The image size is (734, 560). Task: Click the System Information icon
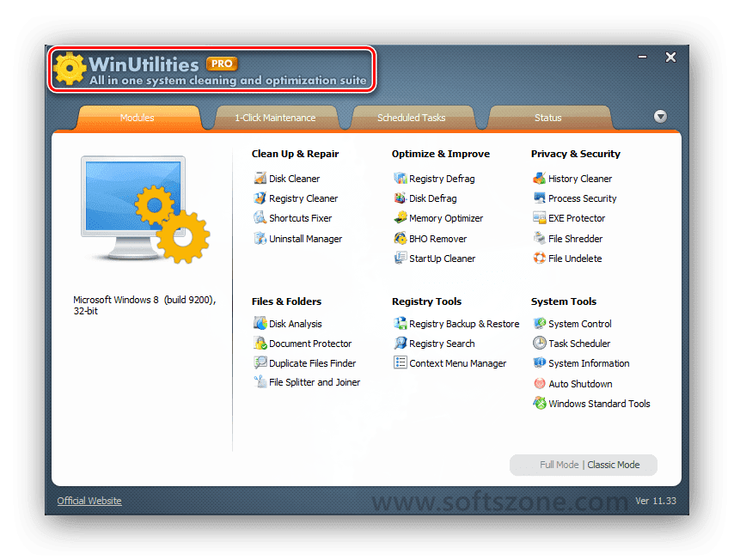click(x=539, y=362)
